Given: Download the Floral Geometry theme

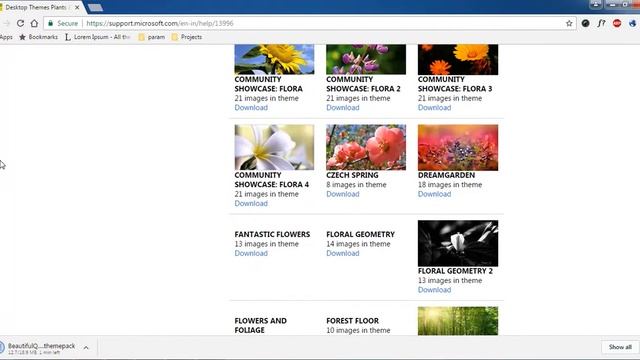Looking at the screenshot, I should pos(342,253).
